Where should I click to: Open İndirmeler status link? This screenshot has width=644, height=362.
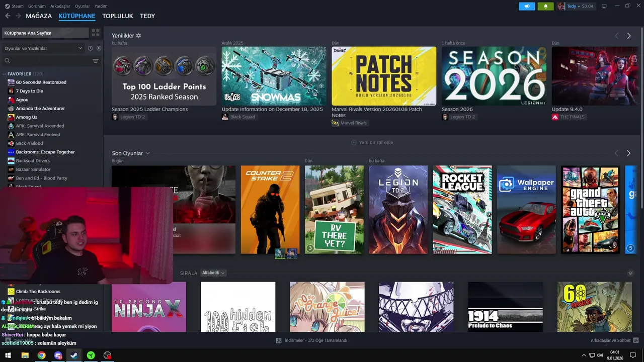(316, 340)
